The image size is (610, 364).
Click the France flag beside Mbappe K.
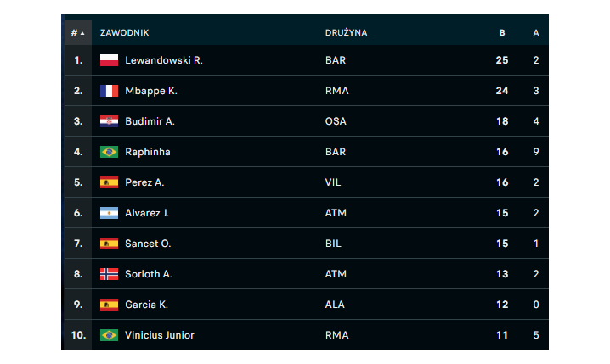pyautogui.click(x=109, y=91)
